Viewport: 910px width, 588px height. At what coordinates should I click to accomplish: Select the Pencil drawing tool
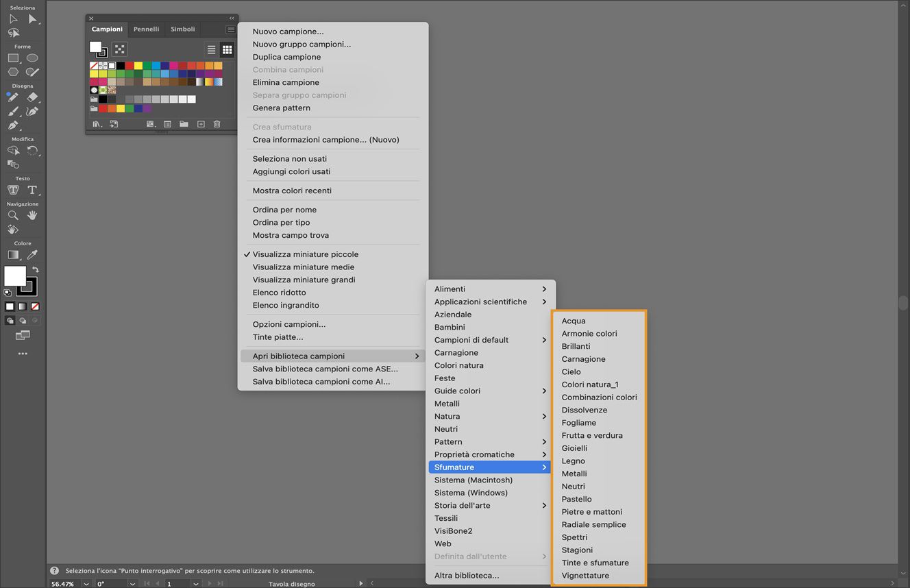pyautogui.click(x=13, y=97)
